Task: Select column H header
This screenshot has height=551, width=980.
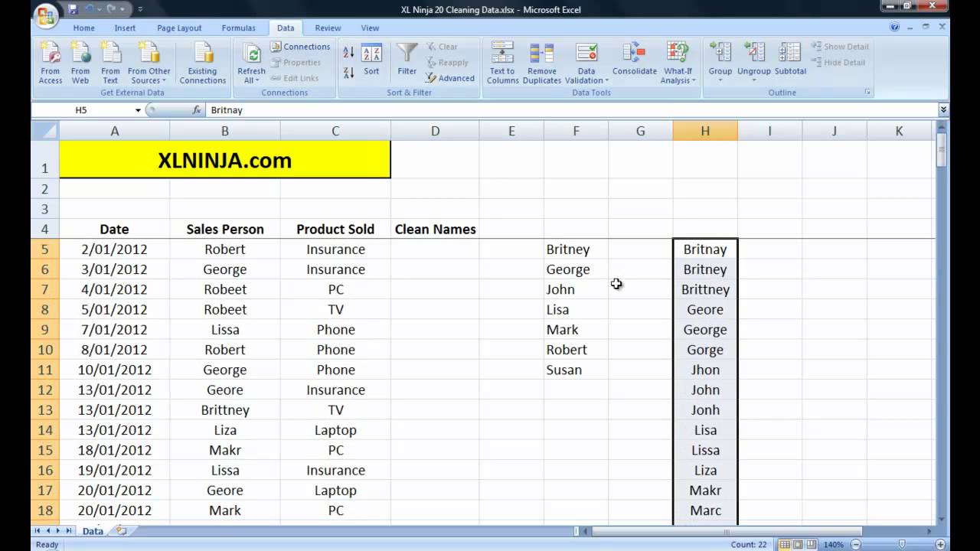Action: click(705, 131)
